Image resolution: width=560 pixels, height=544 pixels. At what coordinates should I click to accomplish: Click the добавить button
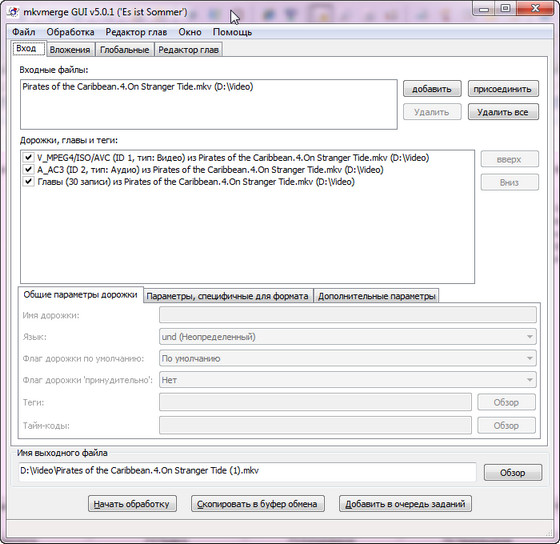coord(432,89)
